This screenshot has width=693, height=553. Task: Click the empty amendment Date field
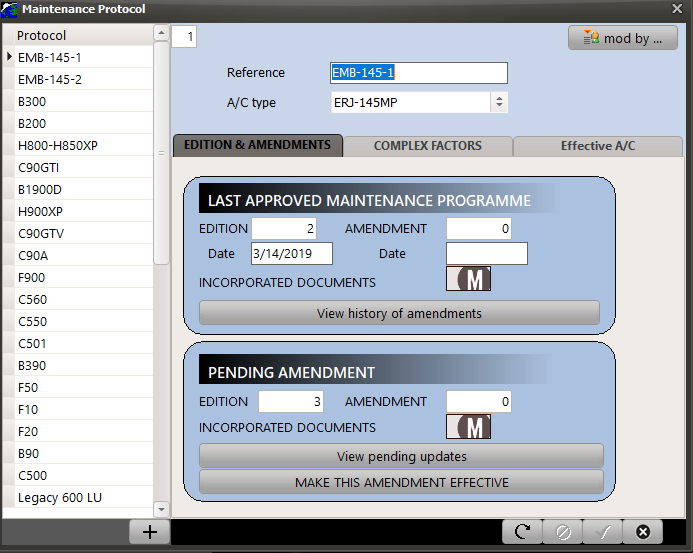pyautogui.click(x=487, y=254)
